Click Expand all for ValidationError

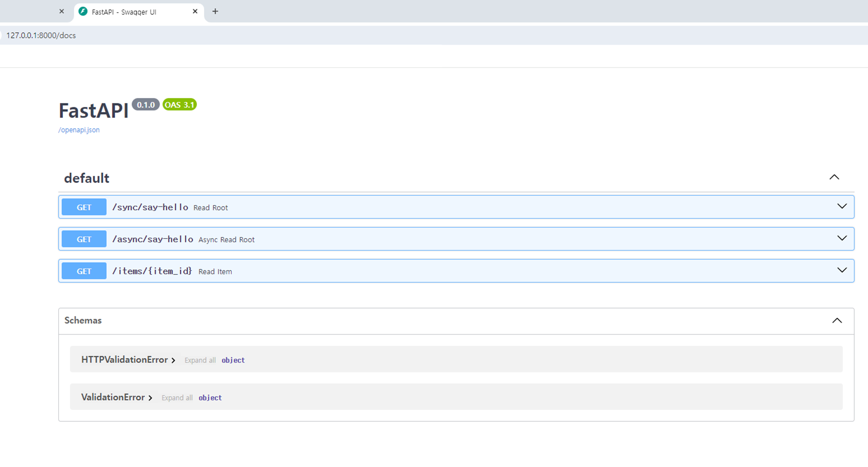point(177,398)
